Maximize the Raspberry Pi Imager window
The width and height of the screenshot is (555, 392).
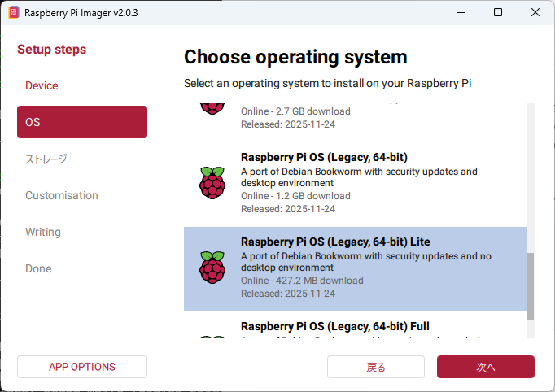498,13
